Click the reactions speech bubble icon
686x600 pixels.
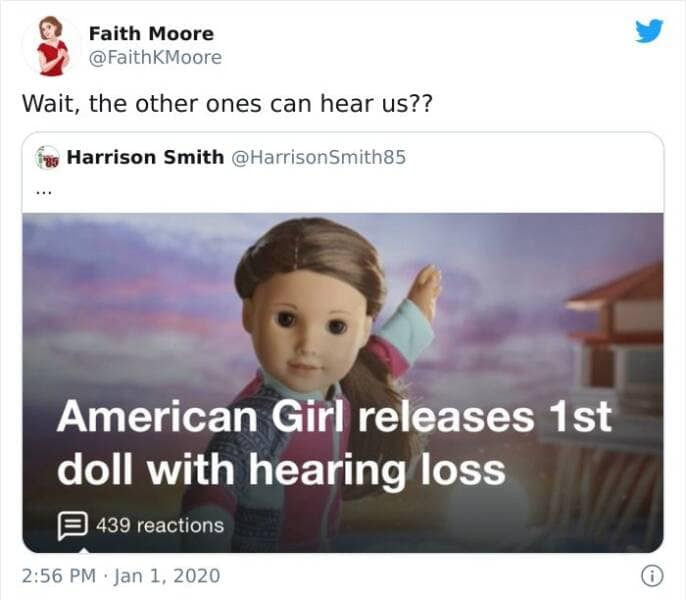pyautogui.click(x=73, y=526)
